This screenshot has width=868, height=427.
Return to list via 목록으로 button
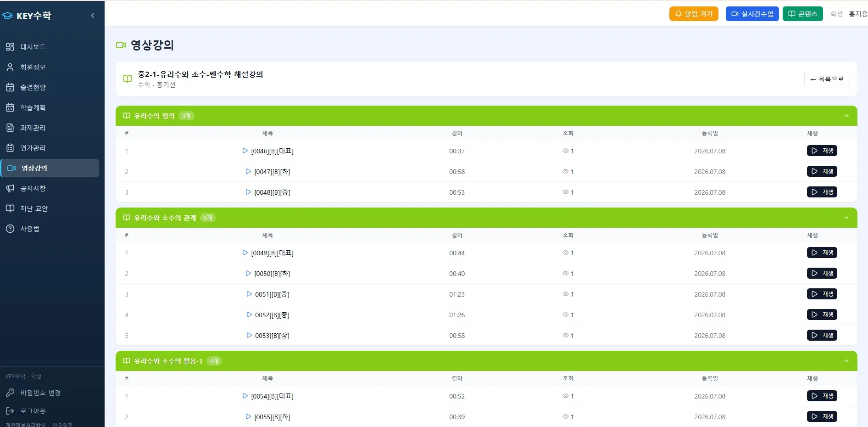[827, 79]
